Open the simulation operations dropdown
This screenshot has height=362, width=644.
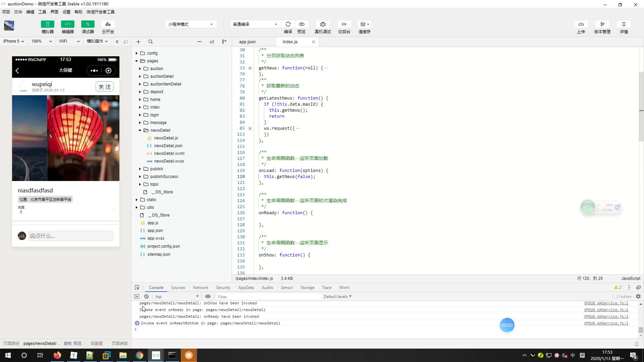pos(97,41)
